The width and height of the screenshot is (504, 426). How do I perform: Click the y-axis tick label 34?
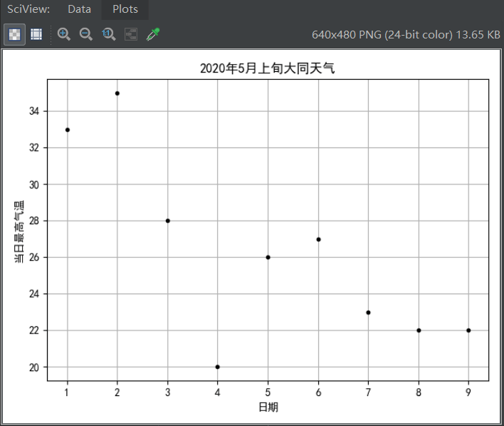[x=34, y=111]
